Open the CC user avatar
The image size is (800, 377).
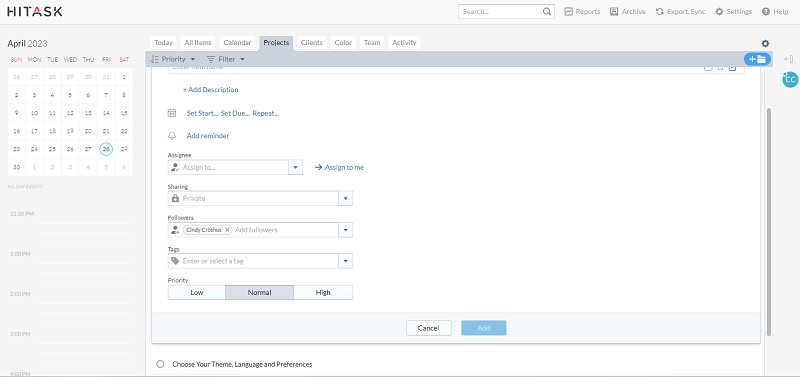click(790, 79)
